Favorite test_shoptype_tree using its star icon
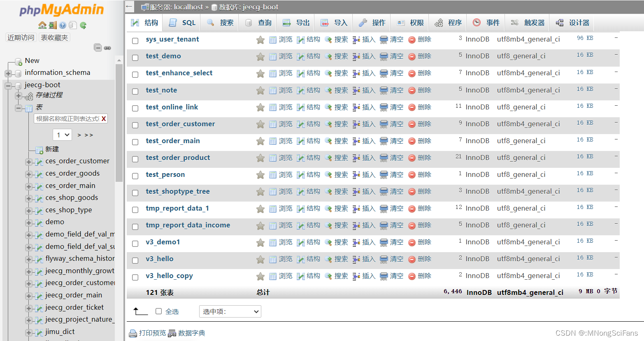The width and height of the screenshot is (644, 341). [260, 191]
